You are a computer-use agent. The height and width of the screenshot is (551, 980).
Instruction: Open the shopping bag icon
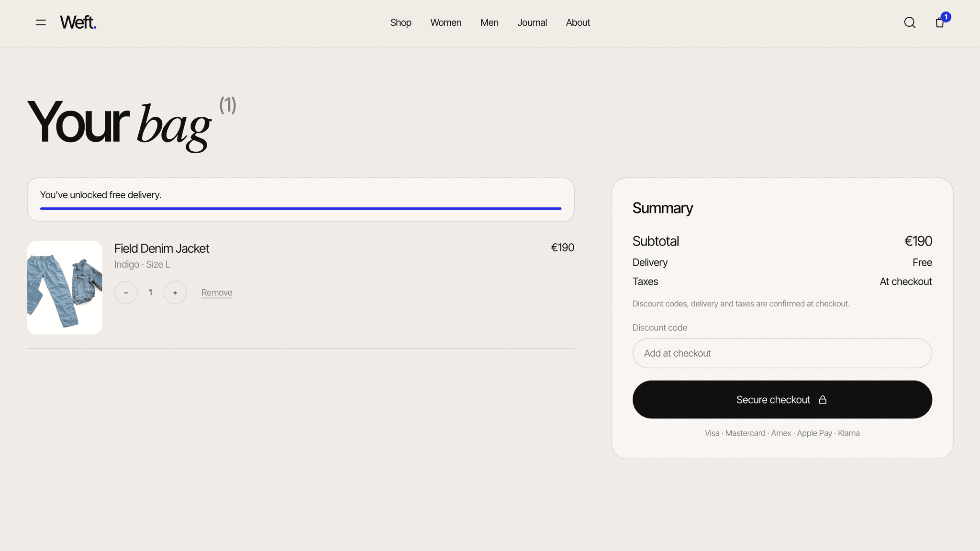(940, 22)
